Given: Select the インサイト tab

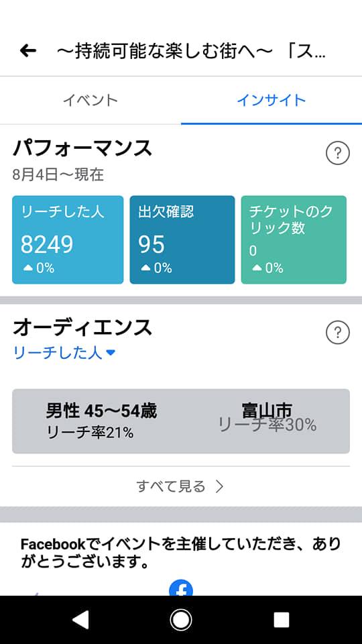Looking at the screenshot, I should coord(271,100).
